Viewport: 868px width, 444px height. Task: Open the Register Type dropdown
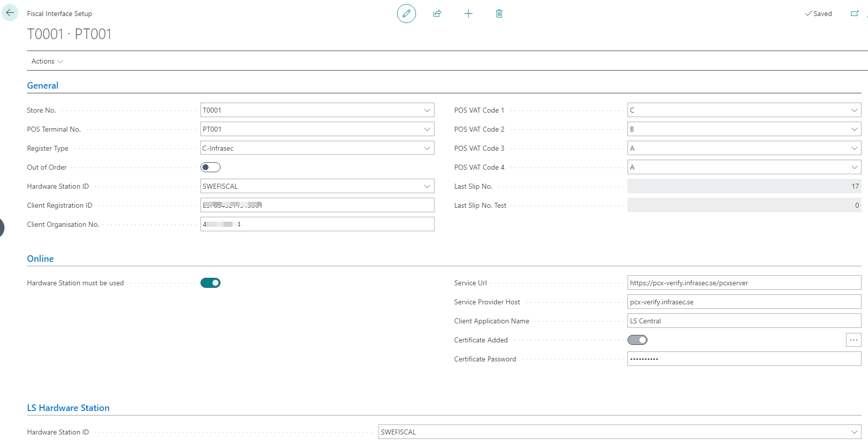427,148
